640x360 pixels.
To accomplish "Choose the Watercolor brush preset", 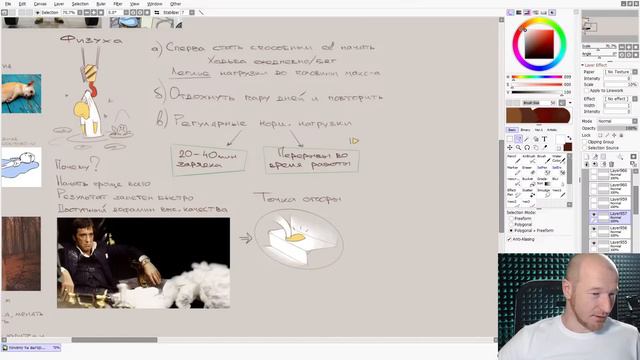I will point(559,160).
